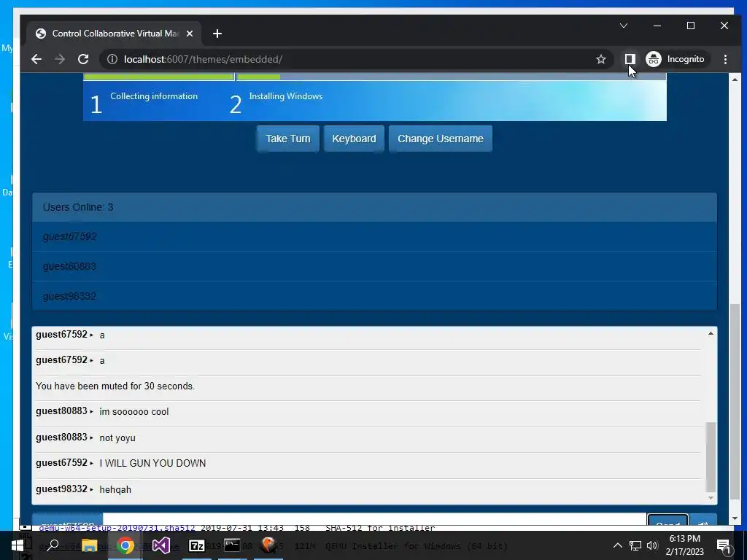This screenshot has height=560, width=747.
Task: Open Visual Studio from the taskbar
Action: pyautogui.click(x=161, y=545)
